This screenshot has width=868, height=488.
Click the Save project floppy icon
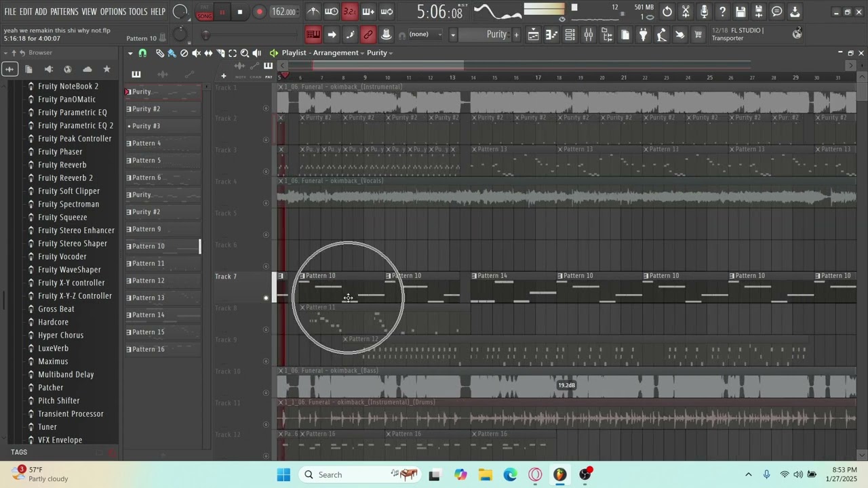point(741,12)
